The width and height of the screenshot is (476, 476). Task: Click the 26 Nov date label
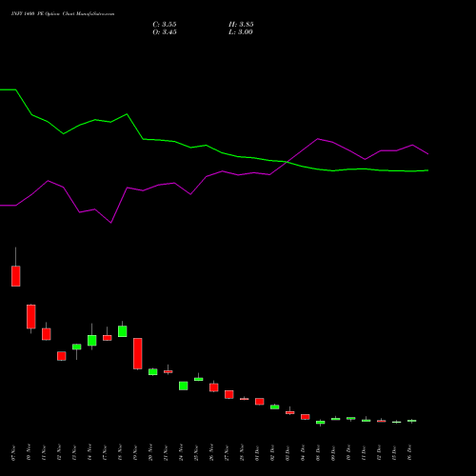click(x=211, y=453)
